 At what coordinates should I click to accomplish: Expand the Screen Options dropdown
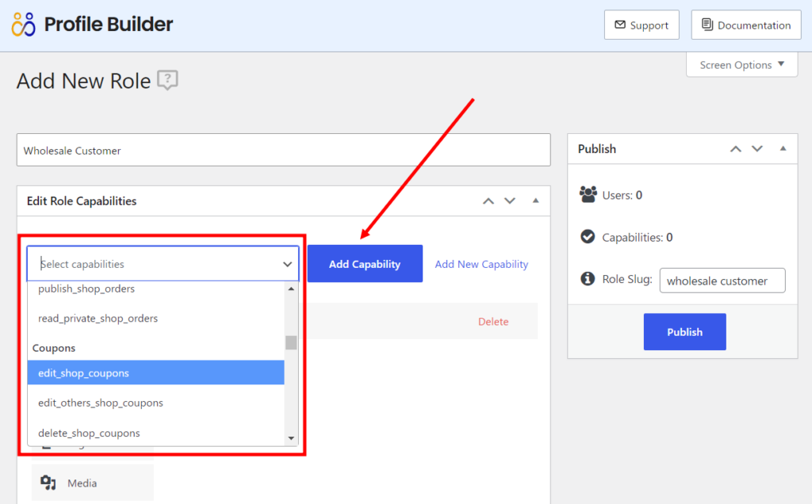point(741,65)
